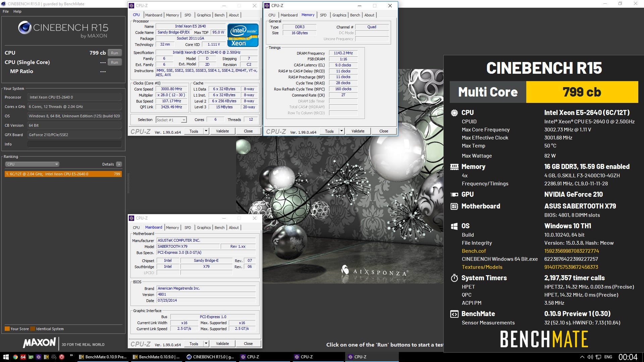
Task: Click the Processor field in Your System
Action: coord(74,97)
